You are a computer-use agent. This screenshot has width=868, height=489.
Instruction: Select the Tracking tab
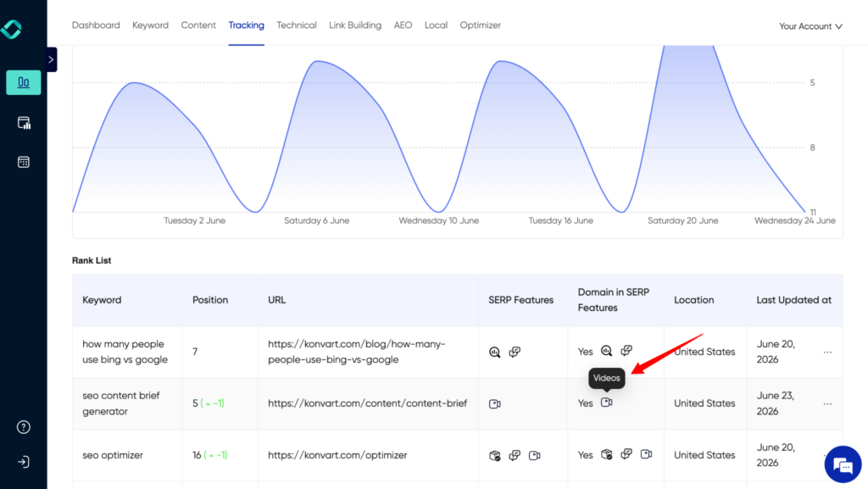click(247, 25)
